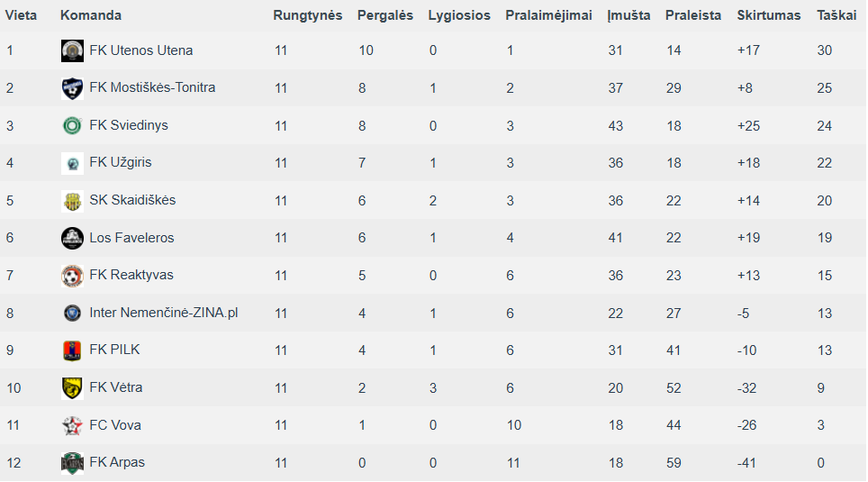Image resolution: width=868 pixels, height=482 pixels.
Task: Click the FK Reaktyvas football logo
Action: (x=73, y=276)
